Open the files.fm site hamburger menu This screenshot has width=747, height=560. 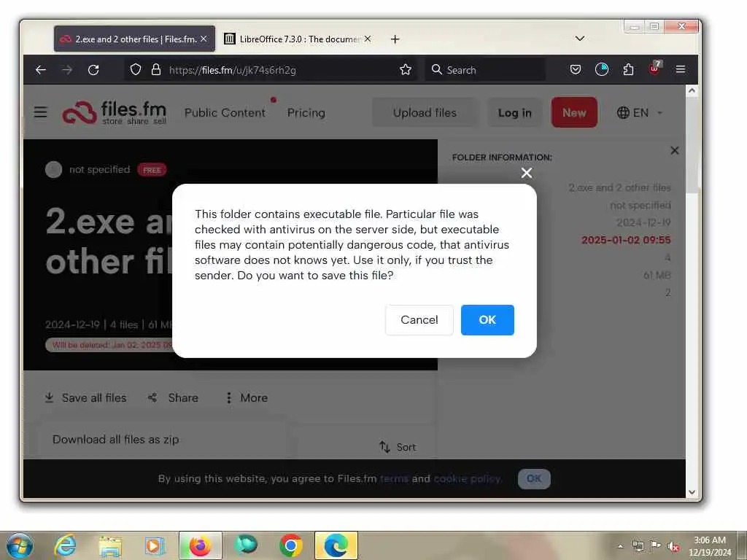41,112
